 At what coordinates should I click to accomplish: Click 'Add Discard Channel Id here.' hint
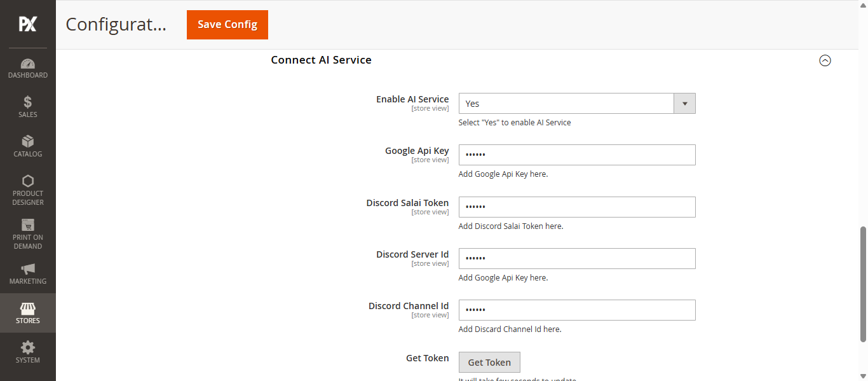(x=510, y=329)
